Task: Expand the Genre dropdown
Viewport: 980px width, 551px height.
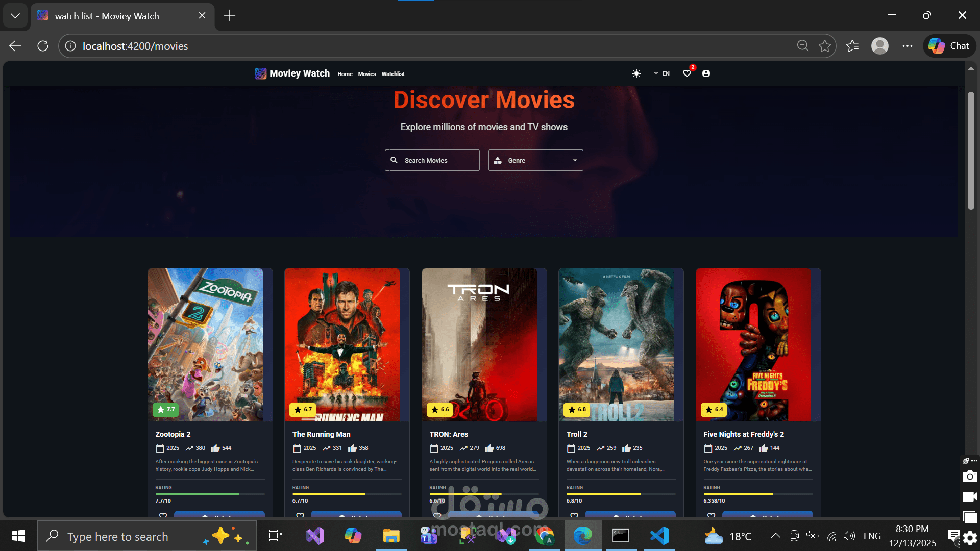Action: pyautogui.click(x=535, y=160)
